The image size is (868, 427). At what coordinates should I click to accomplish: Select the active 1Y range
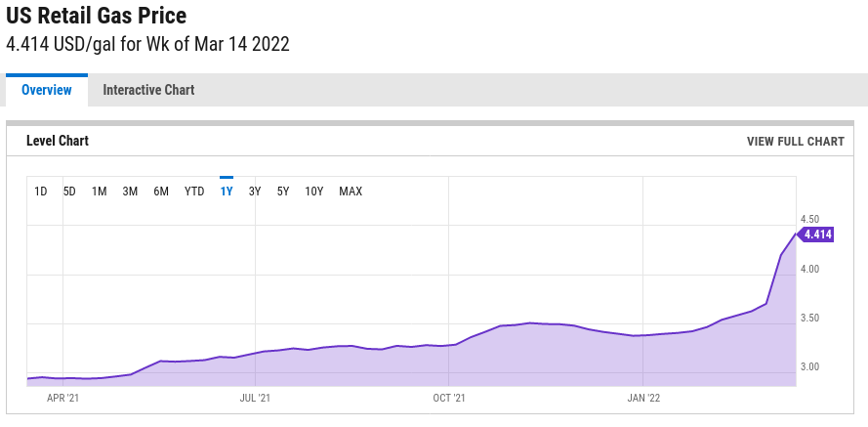[227, 192]
